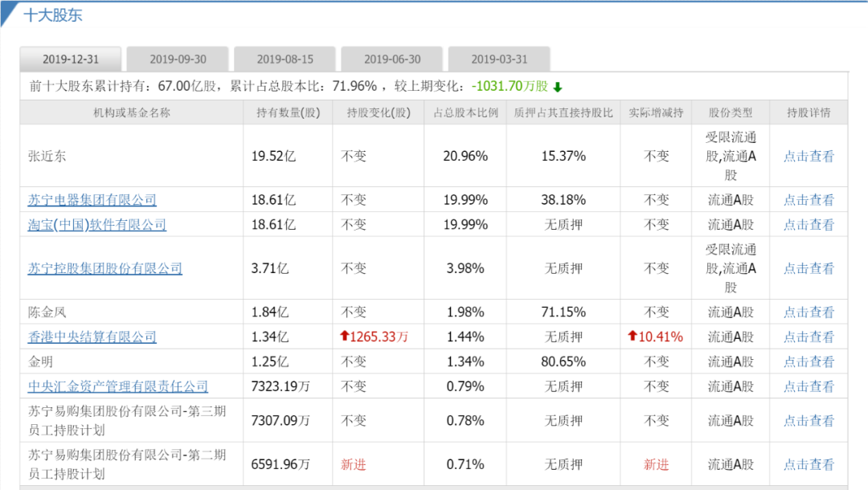The width and height of the screenshot is (868, 490).
Task: Click 点击查看 for 第三期员工持股计划 row
Action: 809,420
